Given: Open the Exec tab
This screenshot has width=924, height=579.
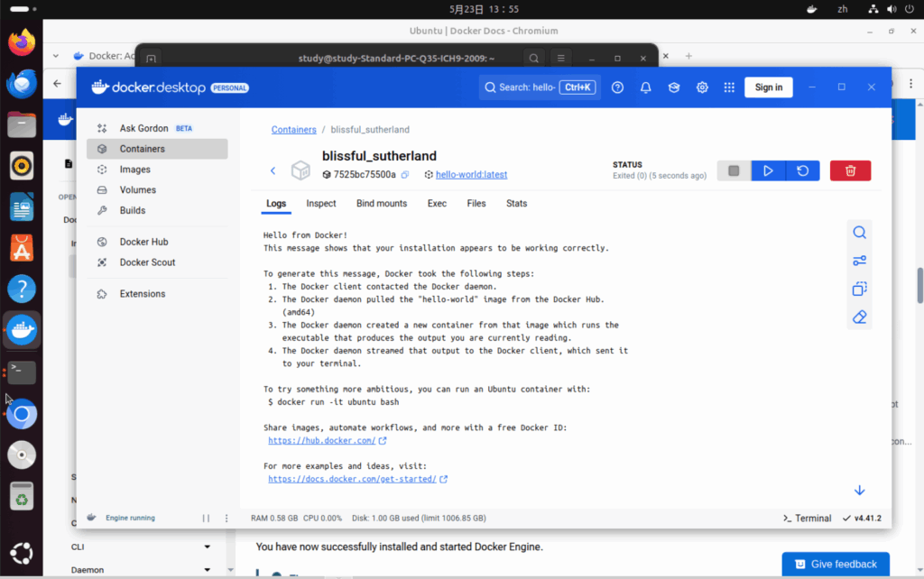Looking at the screenshot, I should 437,204.
